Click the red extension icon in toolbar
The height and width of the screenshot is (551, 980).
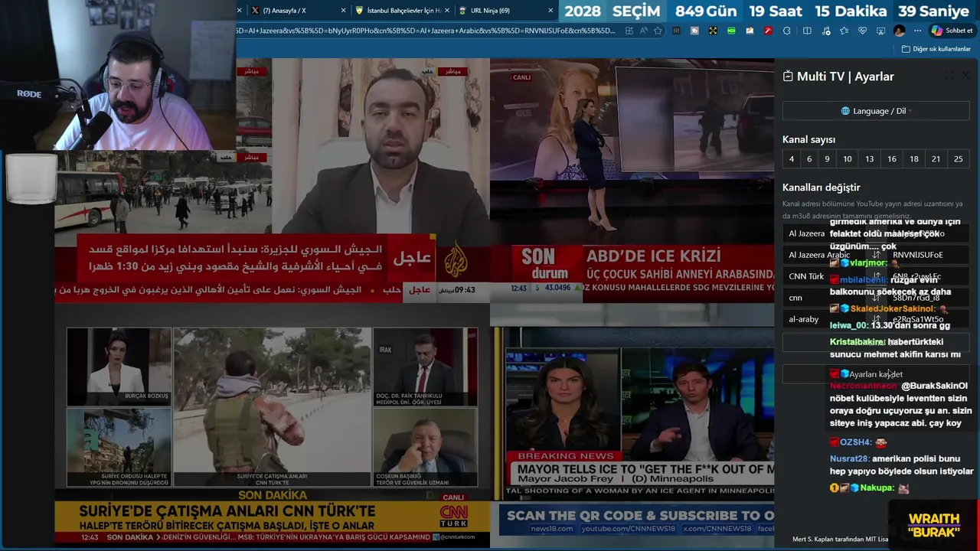pos(768,31)
